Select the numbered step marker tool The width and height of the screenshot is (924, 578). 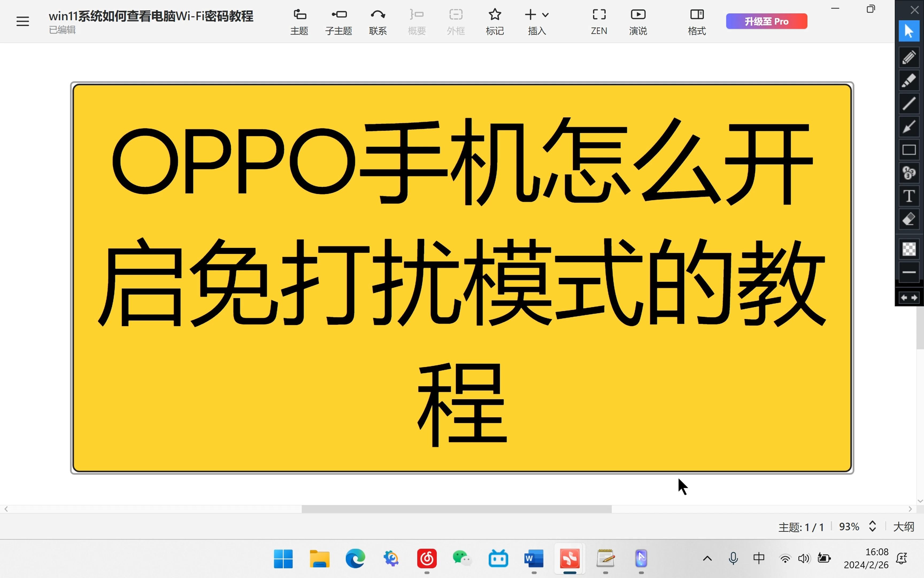[909, 173]
